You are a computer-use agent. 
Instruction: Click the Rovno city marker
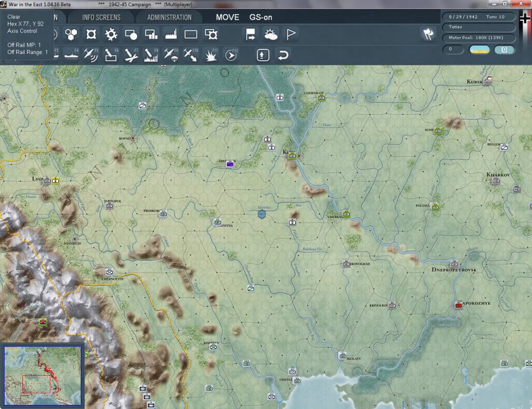pos(134,138)
